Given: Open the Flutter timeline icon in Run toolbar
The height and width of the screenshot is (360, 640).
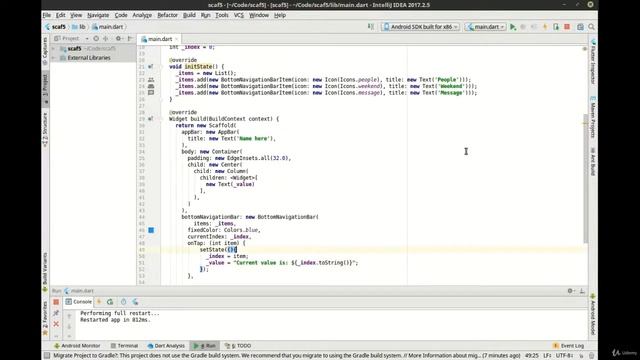Looking at the screenshot, I should click(x=123, y=302).
